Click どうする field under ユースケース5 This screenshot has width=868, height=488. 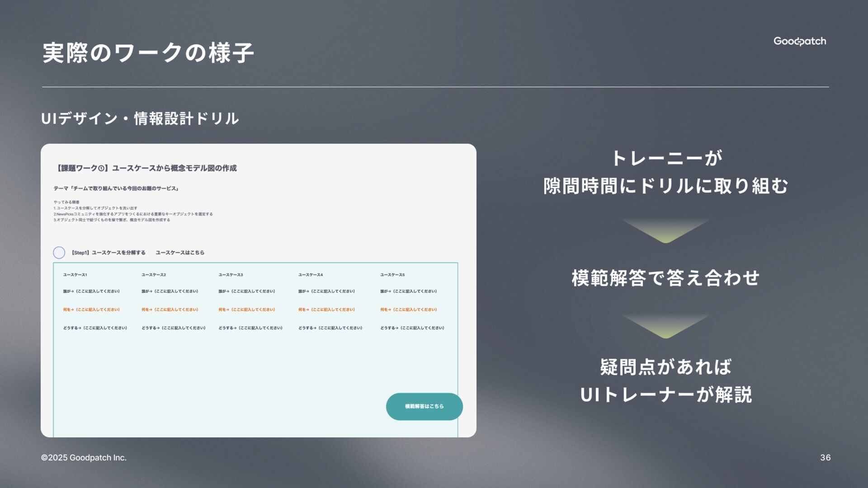pos(412,328)
